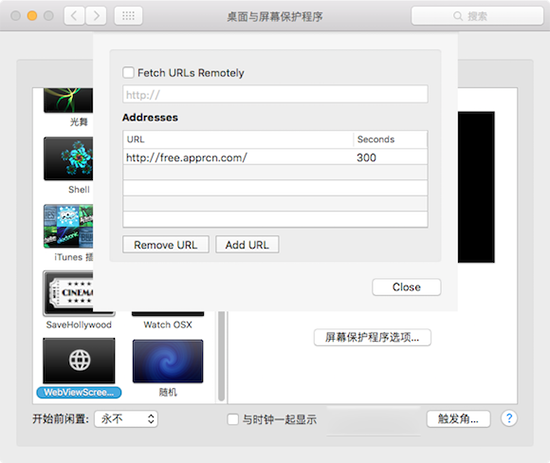Select the iTunes artwork screensaver thumbnail
The image size is (550, 463).
[x=68, y=226]
